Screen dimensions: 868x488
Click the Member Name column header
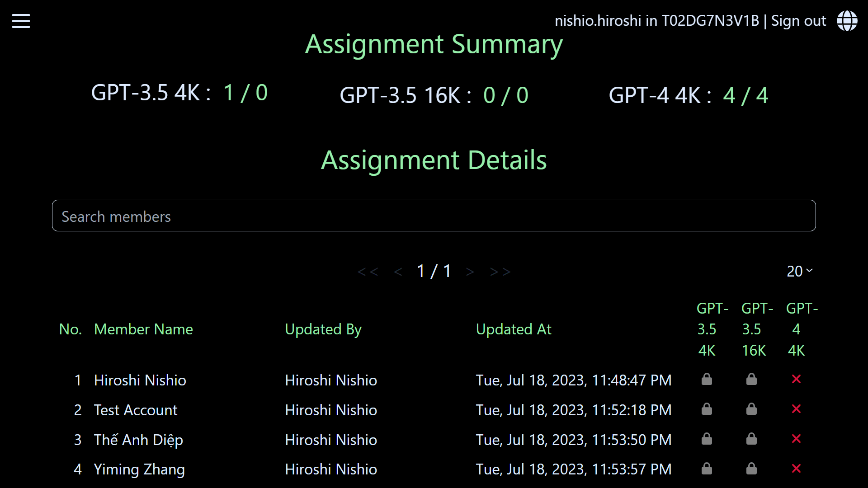[x=143, y=329]
